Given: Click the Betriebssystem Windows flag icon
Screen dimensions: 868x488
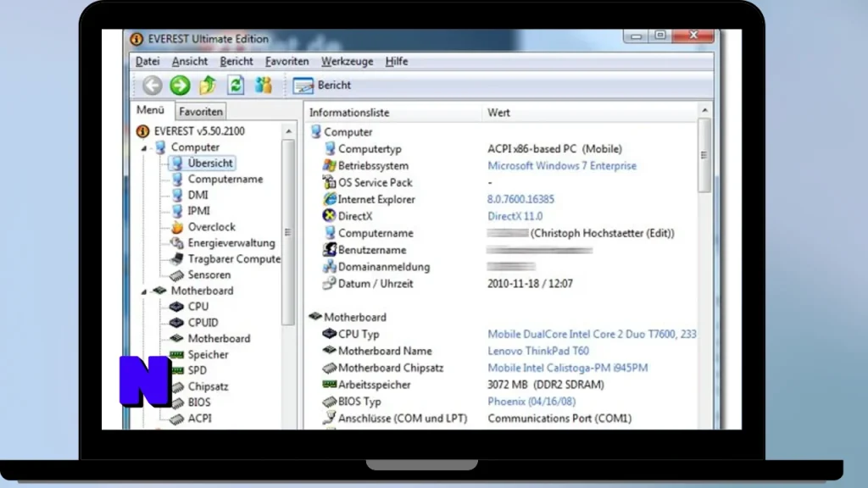Looking at the screenshot, I should point(330,165).
